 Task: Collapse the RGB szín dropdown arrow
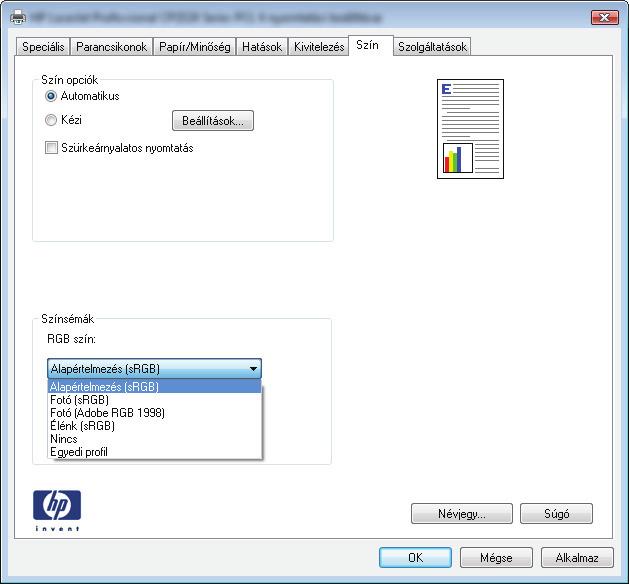tap(253, 369)
